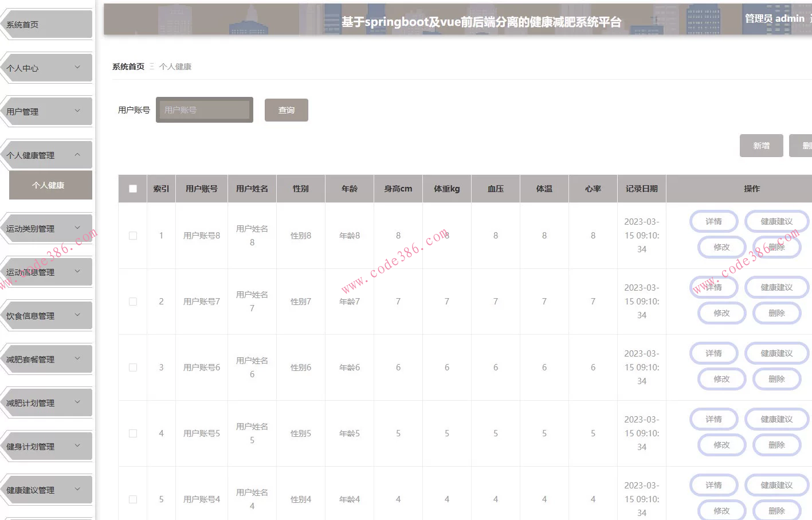Remove row 用户账号6 with 删除
Viewport: 812px width, 520px height.
point(776,379)
